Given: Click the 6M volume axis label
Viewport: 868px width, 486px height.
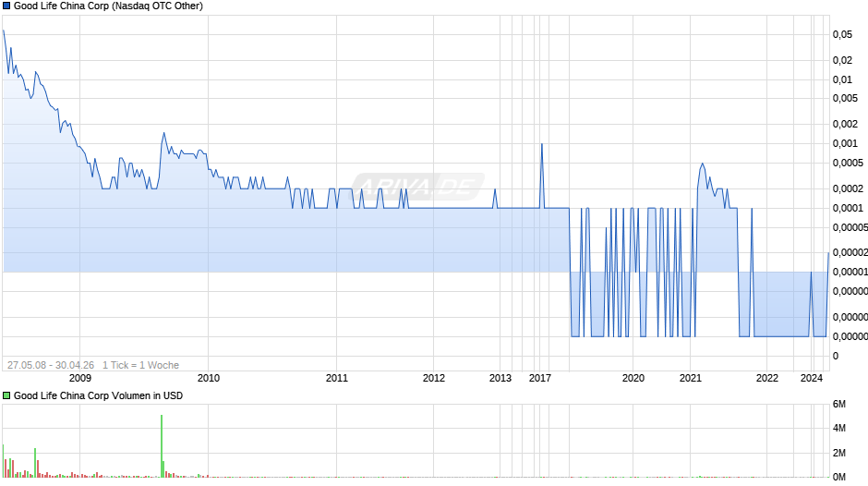Looking at the screenshot, I should (839, 405).
